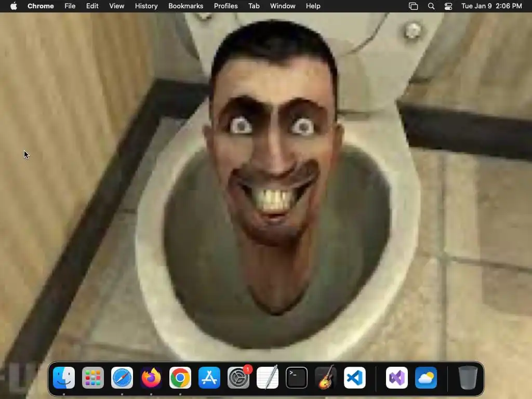Screen dimensions: 532x399
Task: Open the Edit menu
Action: click(x=92, y=6)
